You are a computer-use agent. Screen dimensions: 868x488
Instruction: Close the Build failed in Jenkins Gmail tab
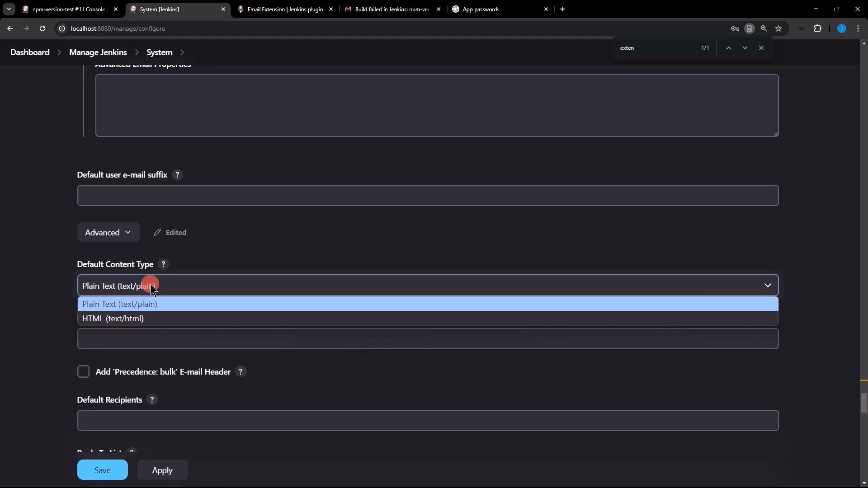(x=439, y=9)
